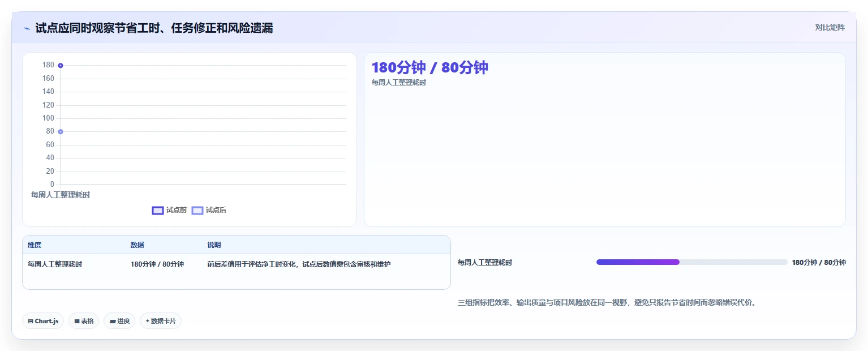868x351 pixels.
Task: Click the 说明 column header
Action: pos(214,245)
